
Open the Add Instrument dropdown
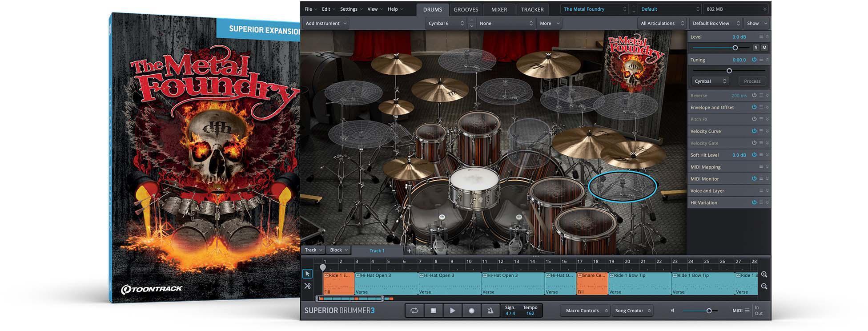pos(325,23)
